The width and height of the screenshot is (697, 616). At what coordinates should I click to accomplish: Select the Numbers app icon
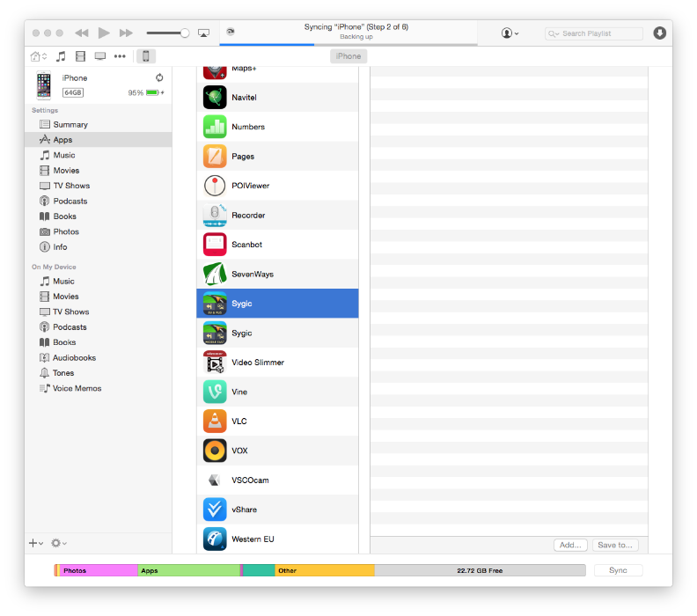215,127
